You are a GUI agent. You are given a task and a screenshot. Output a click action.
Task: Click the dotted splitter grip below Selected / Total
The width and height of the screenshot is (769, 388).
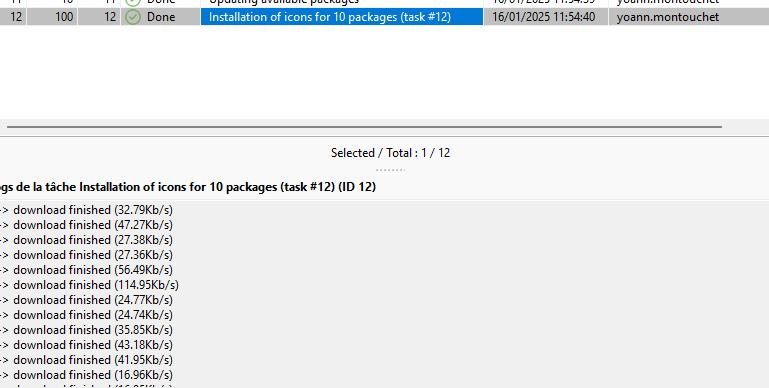[x=390, y=170]
